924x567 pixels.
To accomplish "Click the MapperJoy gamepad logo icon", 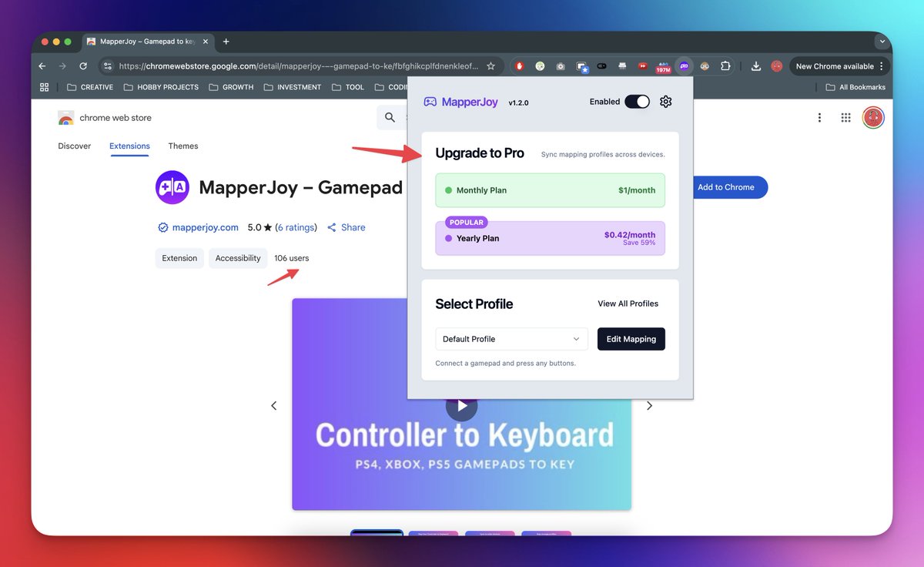I will pyautogui.click(x=430, y=102).
